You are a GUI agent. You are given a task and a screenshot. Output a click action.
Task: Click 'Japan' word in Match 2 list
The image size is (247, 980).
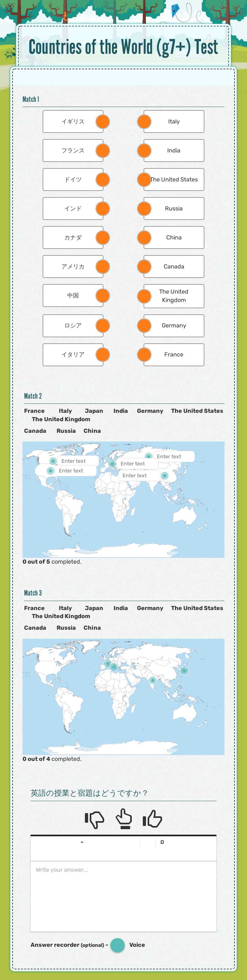pyautogui.click(x=94, y=411)
